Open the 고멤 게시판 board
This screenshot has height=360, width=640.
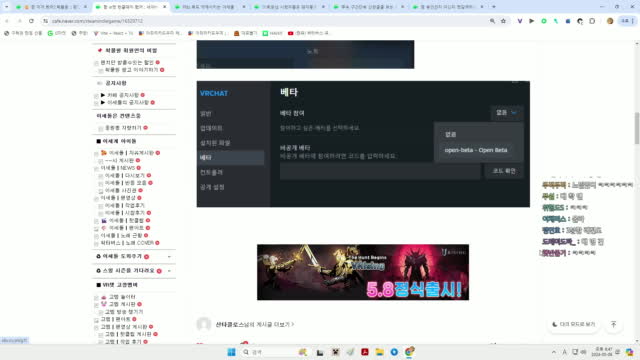pyautogui.click(x=122, y=304)
